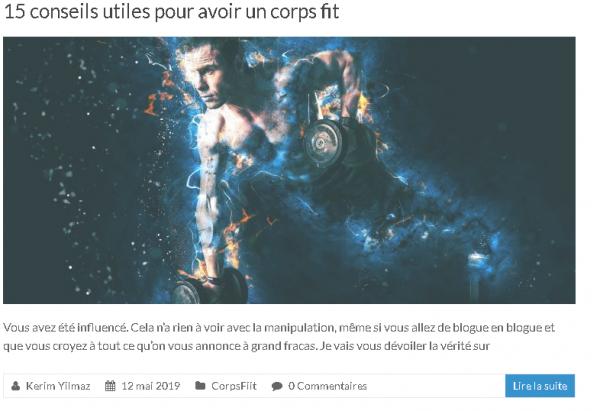
Task: Select the '12 mai 2019' date link
Action: coord(151,386)
